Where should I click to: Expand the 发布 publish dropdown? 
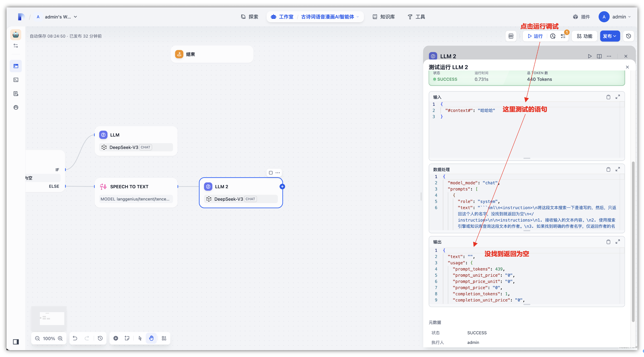[610, 36]
